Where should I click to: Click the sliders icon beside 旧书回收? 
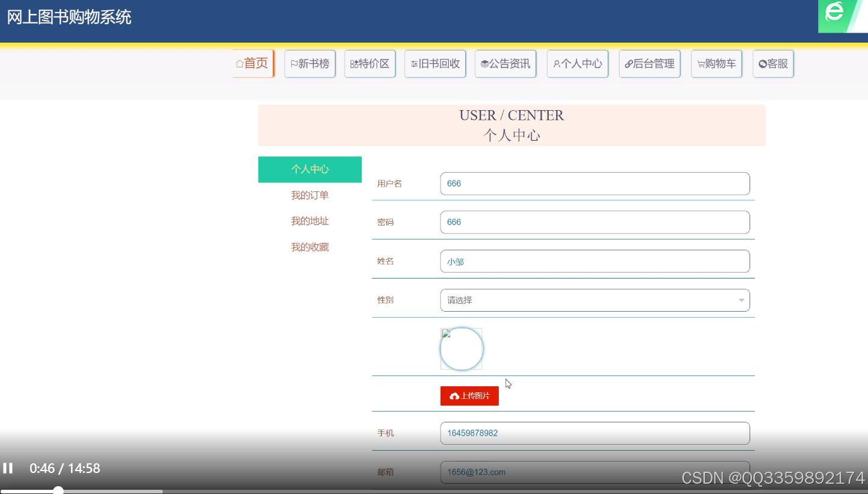click(415, 64)
